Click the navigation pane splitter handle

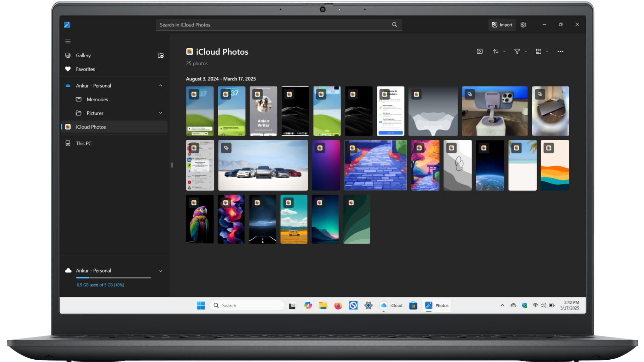[x=172, y=165]
